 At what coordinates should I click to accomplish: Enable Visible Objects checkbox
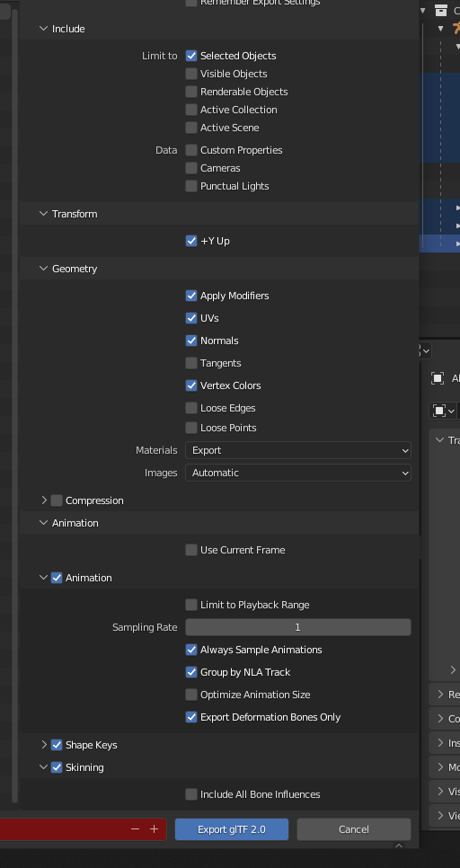[191, 74]
